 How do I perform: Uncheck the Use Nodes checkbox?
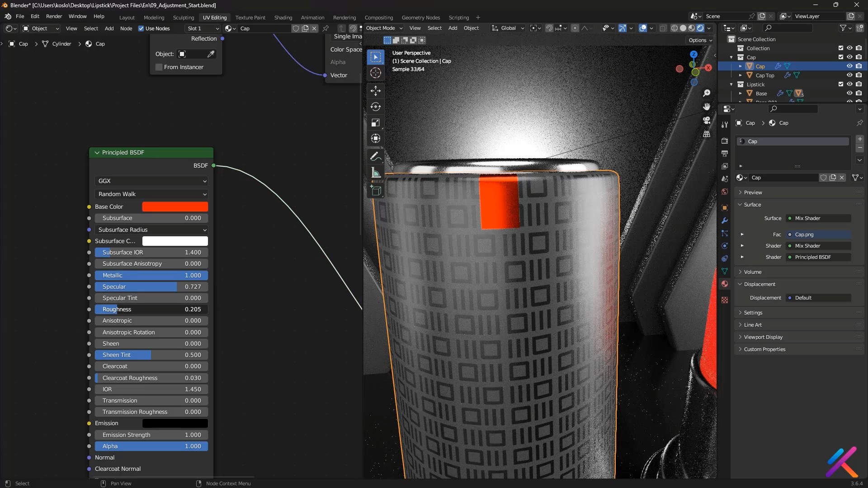[x=141, y=28]
